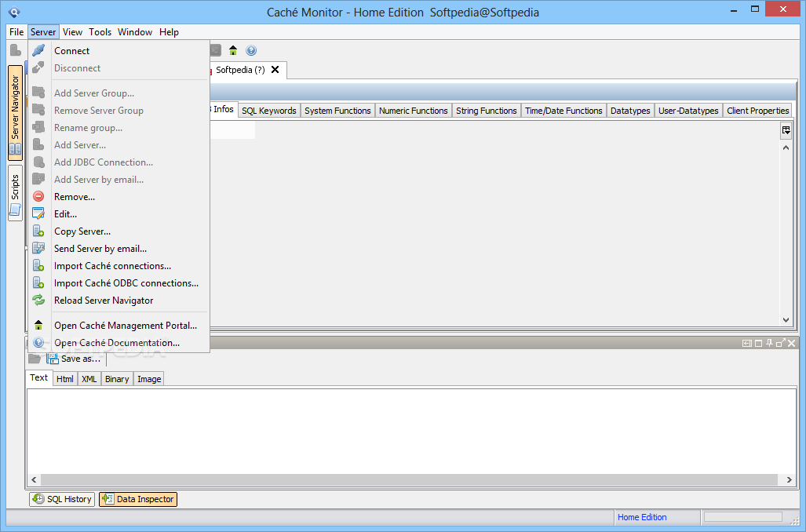Open the Window menu

[x=135, y=32]
